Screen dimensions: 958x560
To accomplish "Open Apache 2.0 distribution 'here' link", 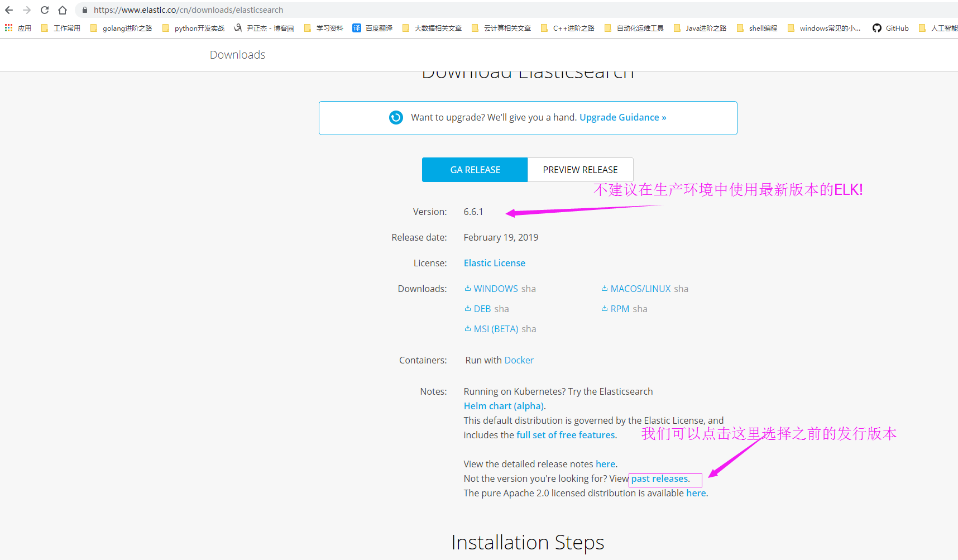I will tap(696, 493).
